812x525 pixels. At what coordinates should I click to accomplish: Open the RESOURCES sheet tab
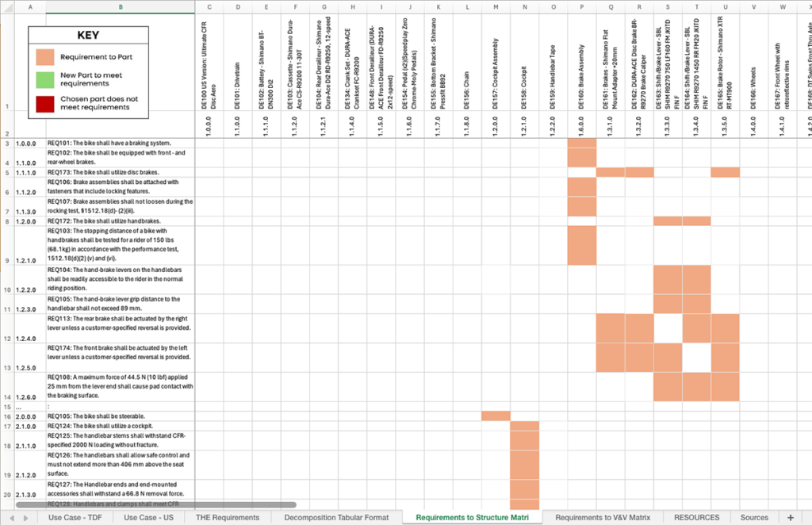pos(695,517)
